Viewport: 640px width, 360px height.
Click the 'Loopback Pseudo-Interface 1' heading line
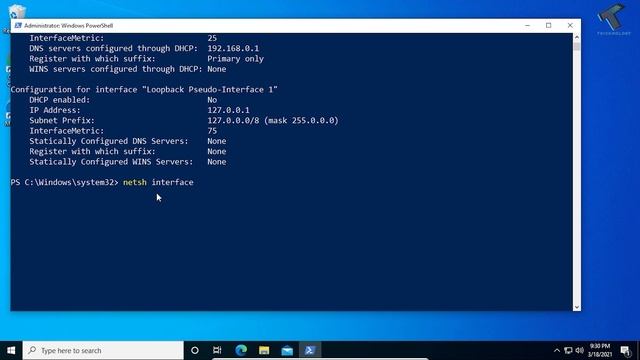(144, 89)
